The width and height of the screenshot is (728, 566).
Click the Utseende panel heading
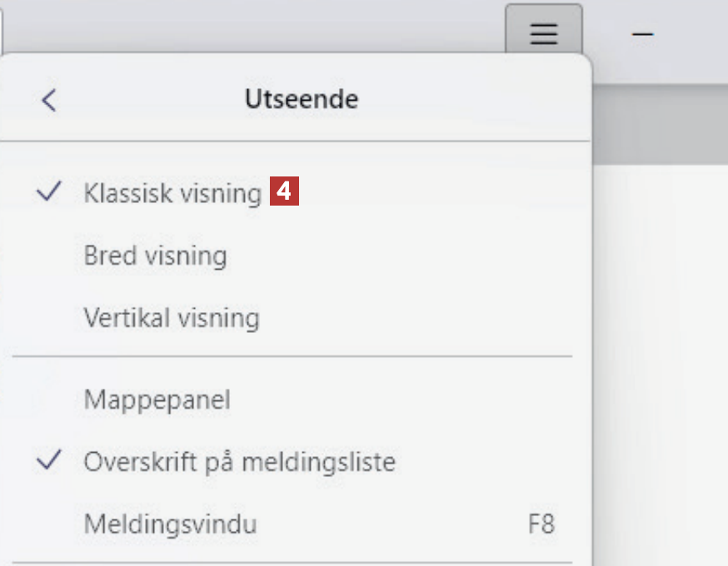301,100
